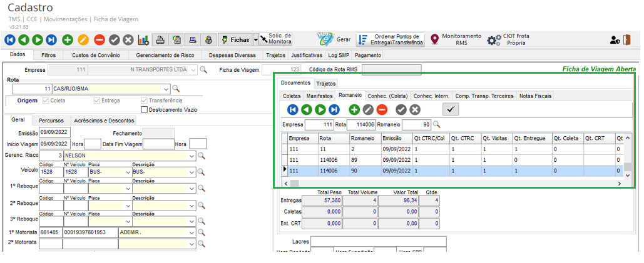Image resolution: width=644 pixels, height=263 pixels.
Task: Open the Fichas dropdown arrow
Action: (x=255, y=40)
